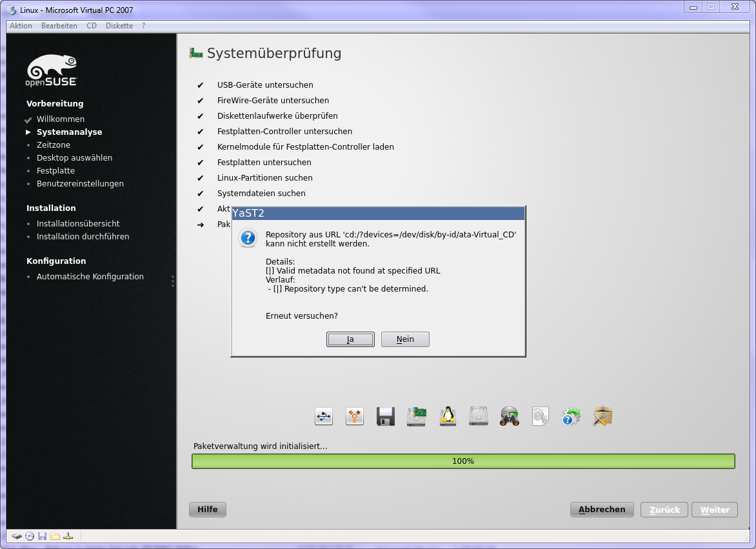Click 'Systemdateien suchen' list item
Screen dimensions: 756x549
(261, 194)
